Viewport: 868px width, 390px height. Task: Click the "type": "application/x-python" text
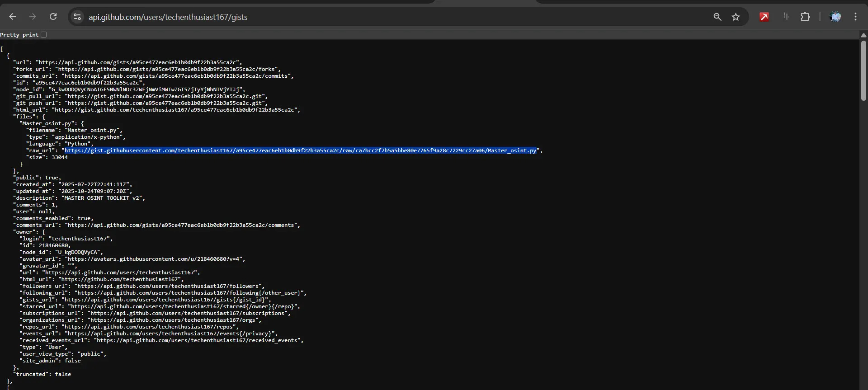pyautogui.click(x=76, y=137)
